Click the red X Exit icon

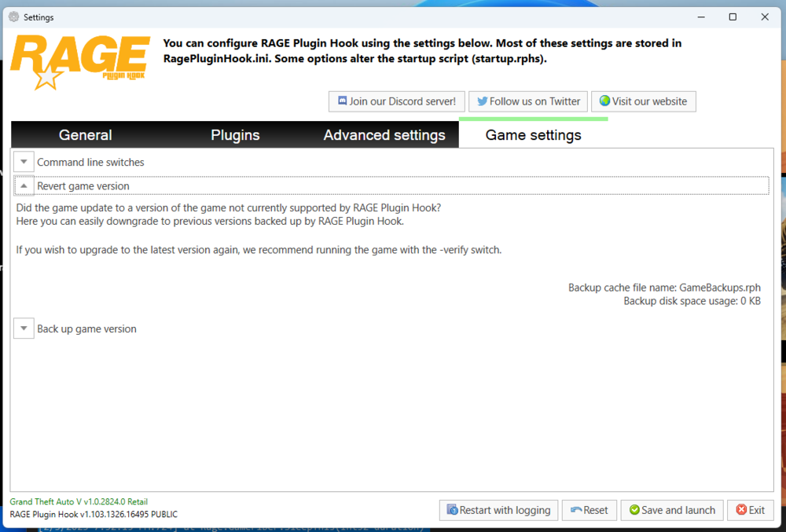tap(741, 509)
